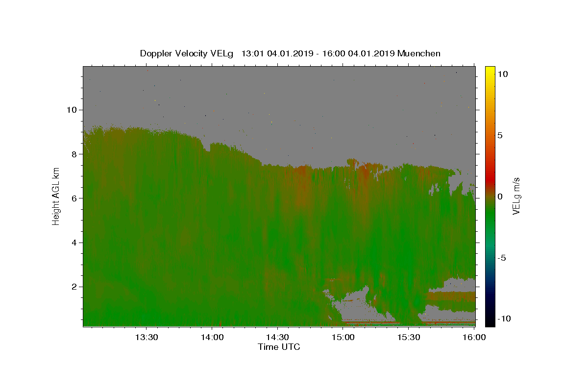Screen dimensions: 588x392
Task: Click the height tick label '4'
Action: [x=74, y=243]
